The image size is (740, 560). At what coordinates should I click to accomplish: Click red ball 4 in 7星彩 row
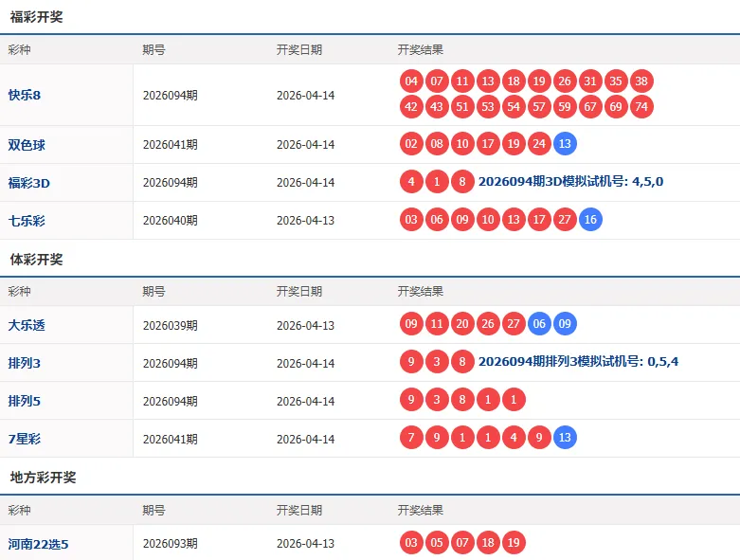pyautogui.click(x=514, y=438)
